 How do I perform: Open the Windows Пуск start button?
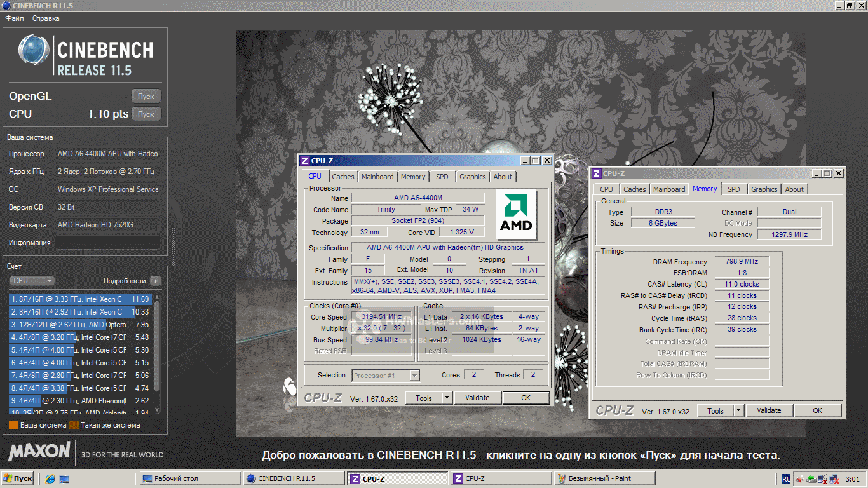click(18, 478)
